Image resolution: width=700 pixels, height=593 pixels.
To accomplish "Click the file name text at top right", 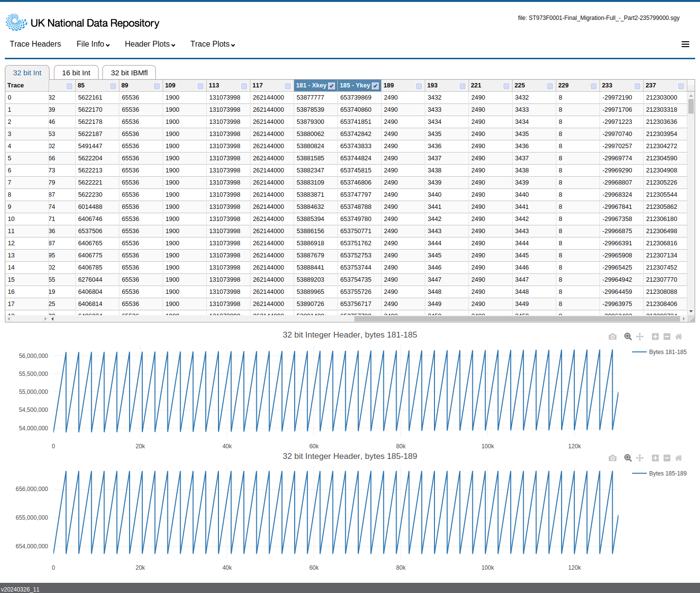I will [599, 18].
